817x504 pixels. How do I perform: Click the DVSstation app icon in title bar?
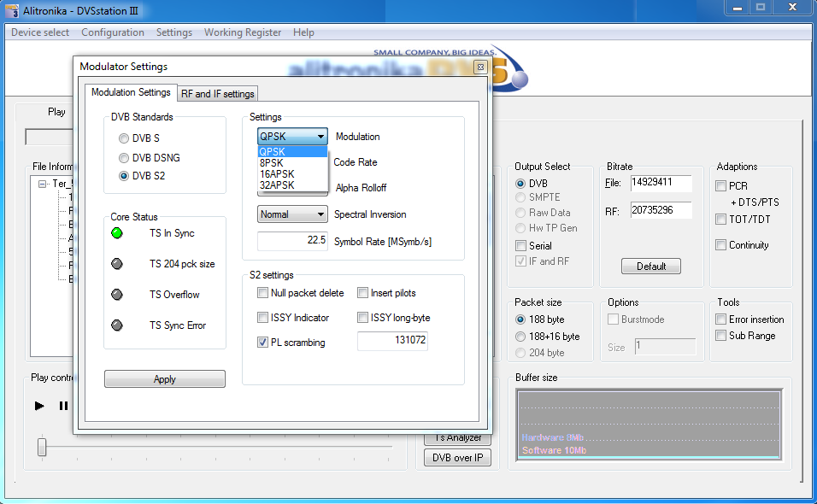11,9
